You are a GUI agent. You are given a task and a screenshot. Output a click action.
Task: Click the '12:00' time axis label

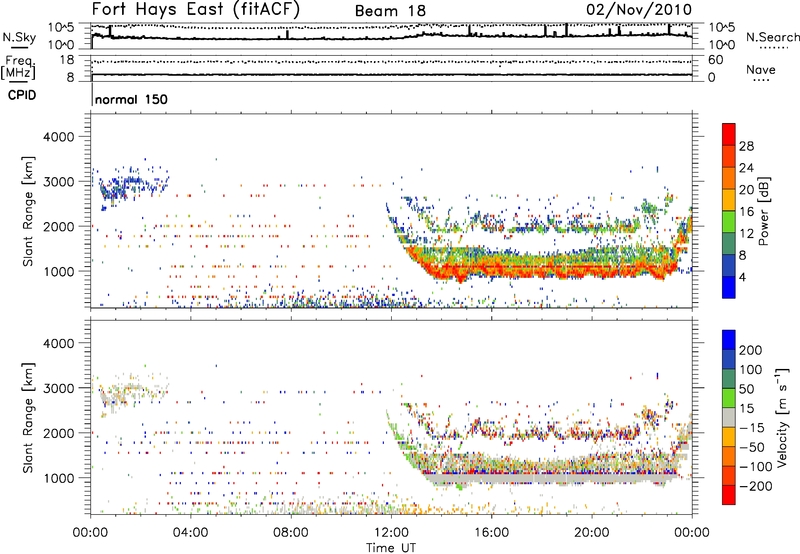[x=391, y=533]
